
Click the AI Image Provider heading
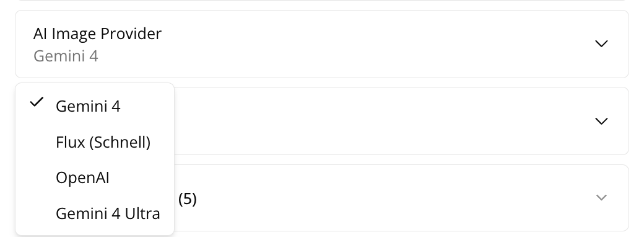[x=97, y=34]
